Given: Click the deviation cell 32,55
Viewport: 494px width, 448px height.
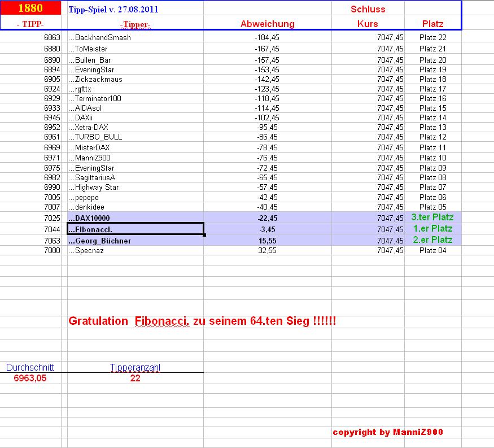Looking at the screenshot, I should click(x=267, y=251).
